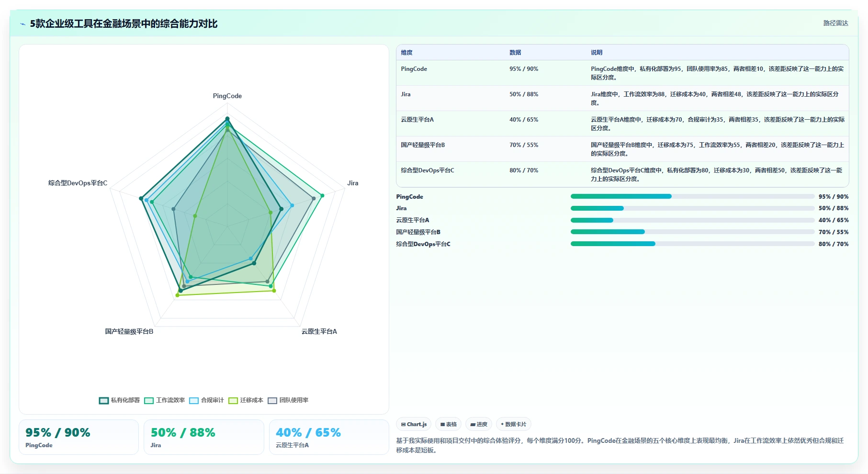The image size is (868, 474).
Task: Open the PingCode 95% / 90% stat card
Action: pyautogui.click(x=79, y=437)
